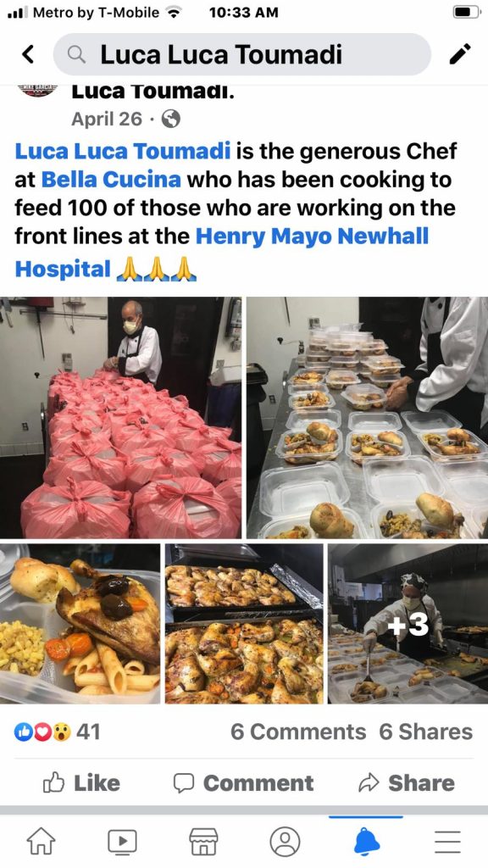Open the Marketplace storefront icon

click(x=203, y=841)
